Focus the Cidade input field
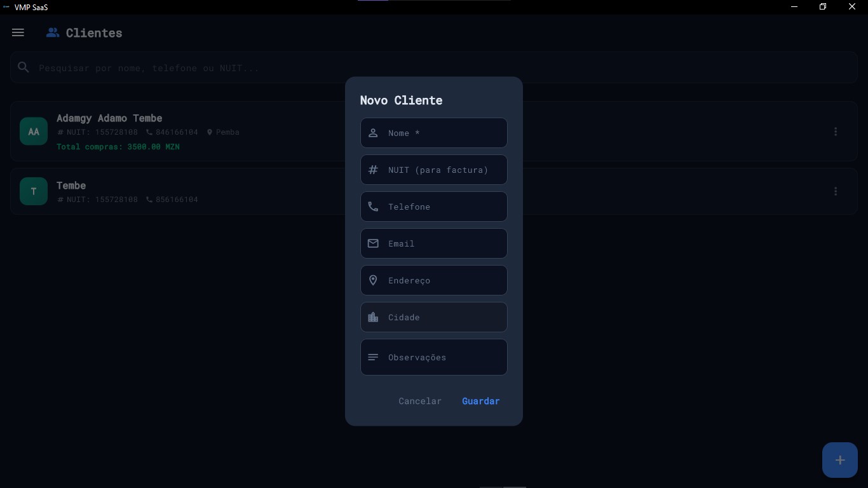This screenshot has height=488, width=868. 434,317
